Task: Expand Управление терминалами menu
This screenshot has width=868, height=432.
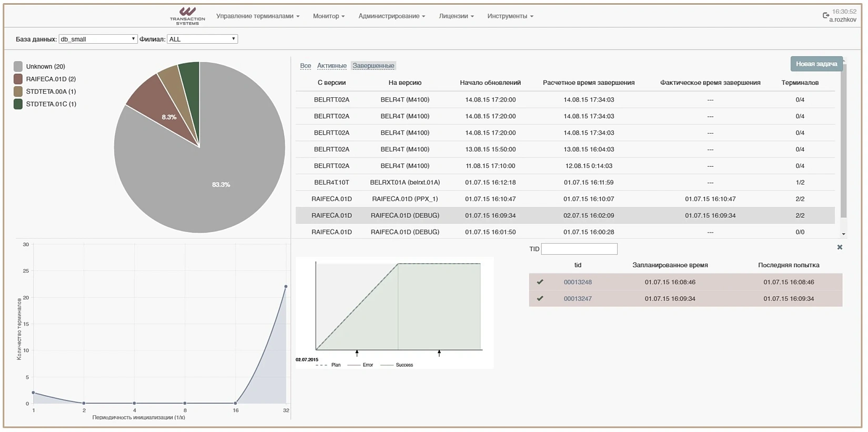Action: click(x=257, y=16)
